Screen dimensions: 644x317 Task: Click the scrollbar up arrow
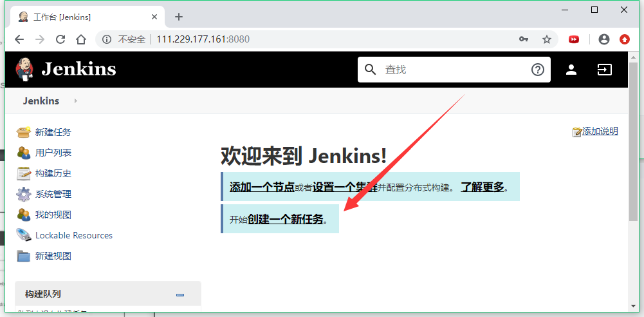633,56
